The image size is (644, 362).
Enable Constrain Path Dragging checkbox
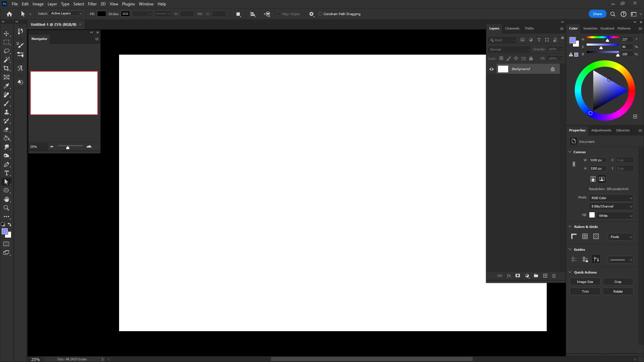tap(320, 14)
